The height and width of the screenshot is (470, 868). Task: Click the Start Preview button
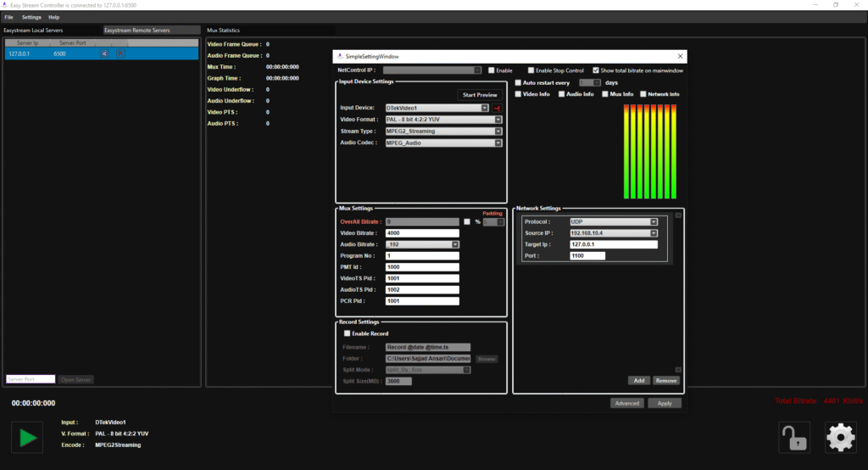(480, 95)
